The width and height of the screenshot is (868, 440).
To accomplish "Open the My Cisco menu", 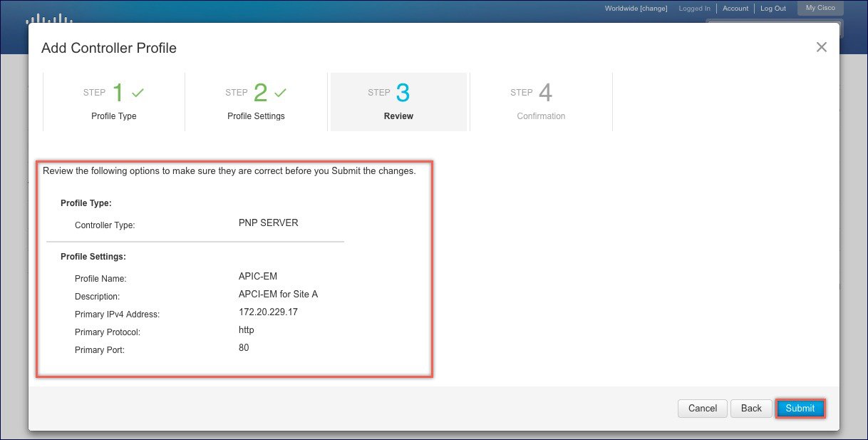I will 820,8.
